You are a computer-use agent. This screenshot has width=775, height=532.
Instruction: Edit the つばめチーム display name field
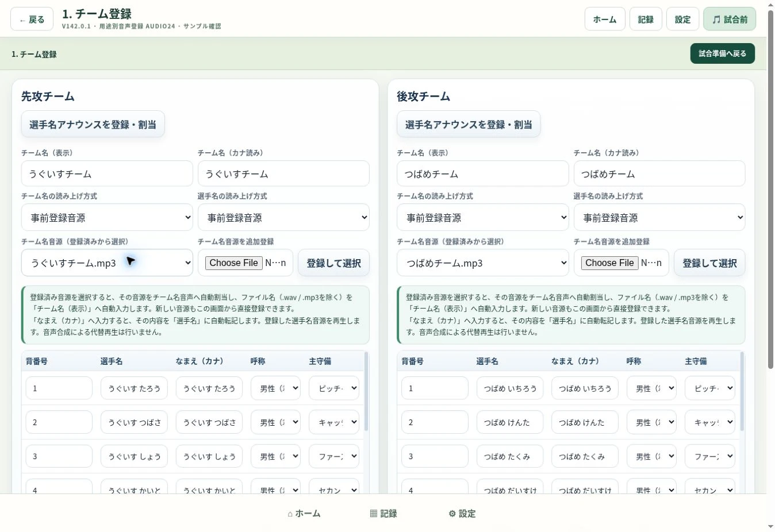482,174
